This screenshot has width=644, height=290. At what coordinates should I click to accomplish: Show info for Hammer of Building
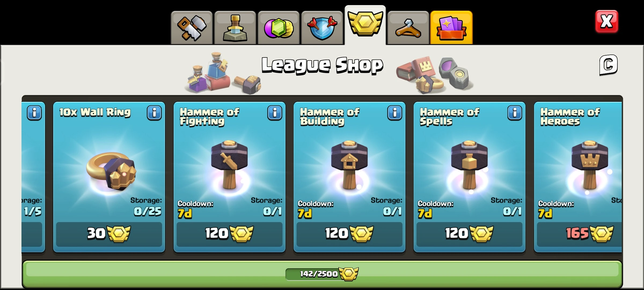pos(394,113)
